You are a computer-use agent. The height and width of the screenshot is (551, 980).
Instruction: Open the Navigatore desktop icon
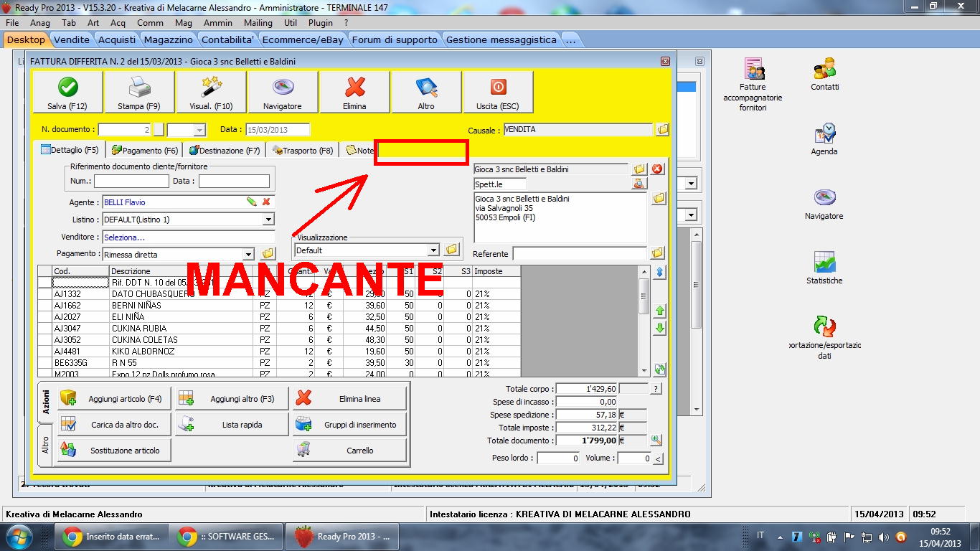pos(824,204)
